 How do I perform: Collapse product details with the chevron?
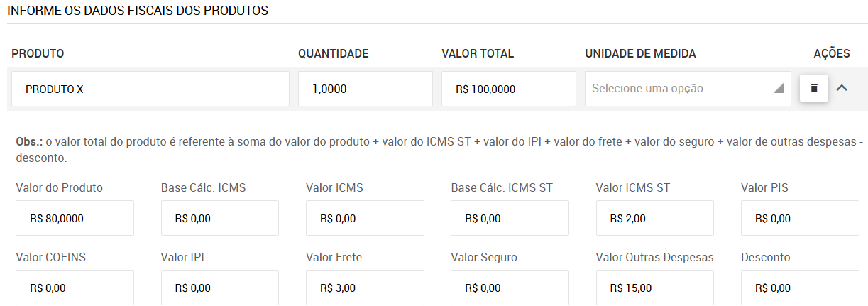point(842,88)
